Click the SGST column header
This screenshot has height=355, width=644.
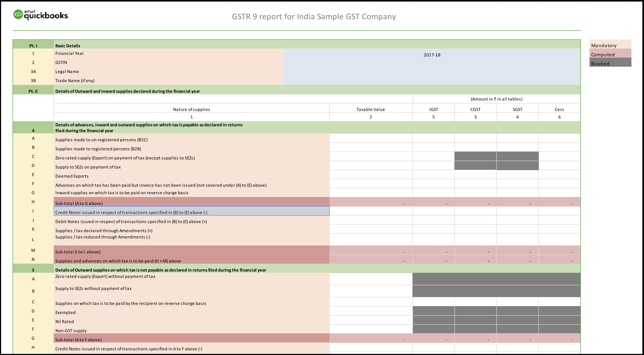(x=517, y=108)
